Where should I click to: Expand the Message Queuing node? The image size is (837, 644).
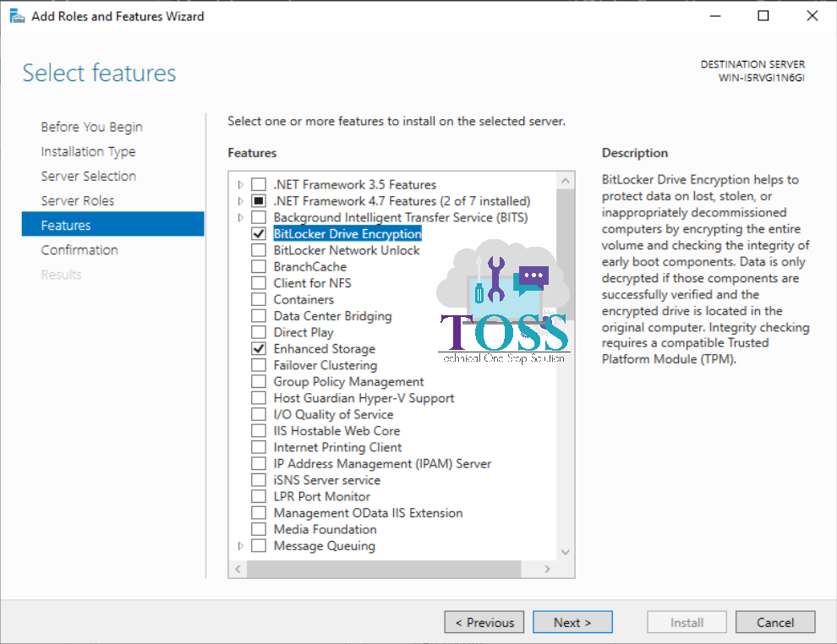[x=240, y=545]
